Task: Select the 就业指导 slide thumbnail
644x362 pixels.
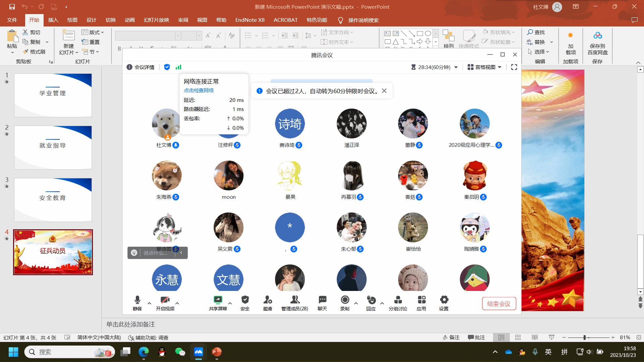Action: (53, 147)
